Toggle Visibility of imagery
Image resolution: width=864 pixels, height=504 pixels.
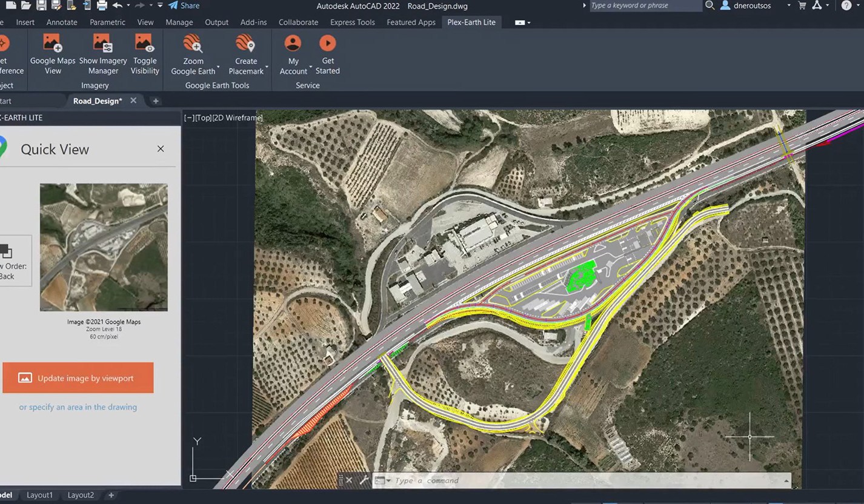tap(145, 55)
